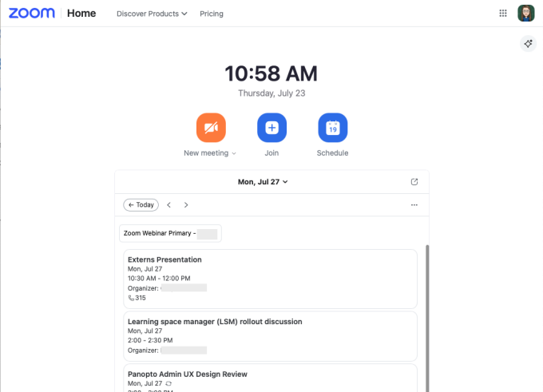Viewport: 543px width, 392px height.
Task: Go back to Today
Action: [141, 204]
